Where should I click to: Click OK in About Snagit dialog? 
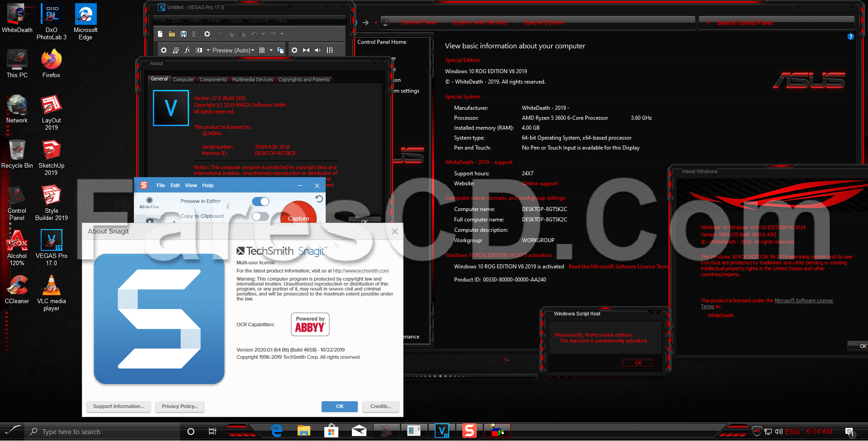tap(340, 406)
